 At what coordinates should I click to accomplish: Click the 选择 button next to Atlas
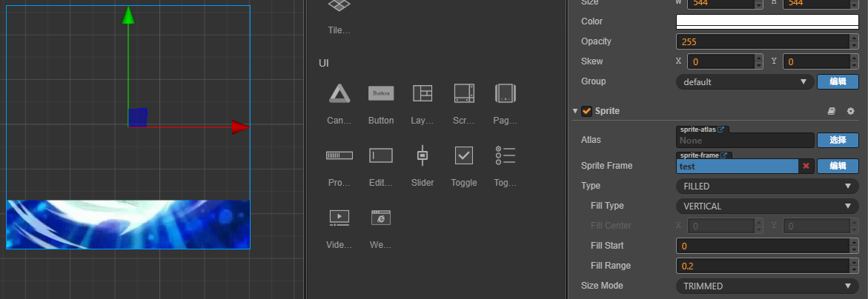pyautogui.click(x=838, y=140)
